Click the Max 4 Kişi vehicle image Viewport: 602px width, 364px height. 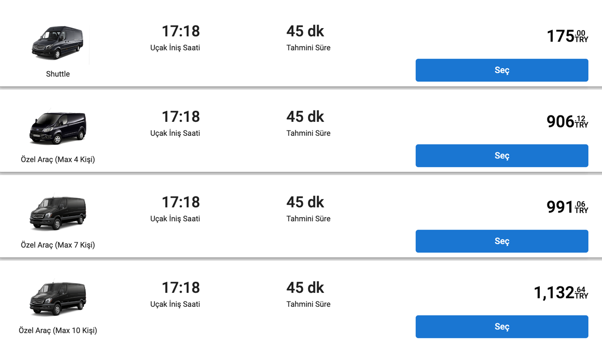tap(58, 129)
